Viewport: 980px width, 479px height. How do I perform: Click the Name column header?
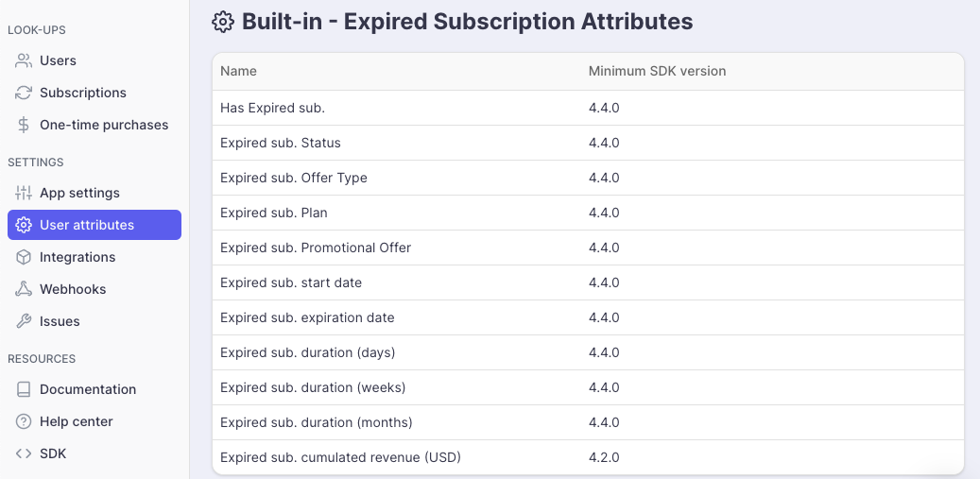click(238, 71)
